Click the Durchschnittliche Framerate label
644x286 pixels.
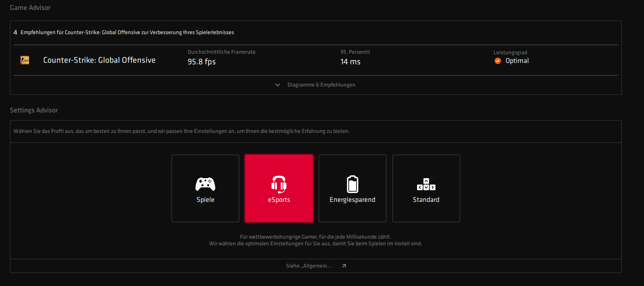click(x=222, y=52)
